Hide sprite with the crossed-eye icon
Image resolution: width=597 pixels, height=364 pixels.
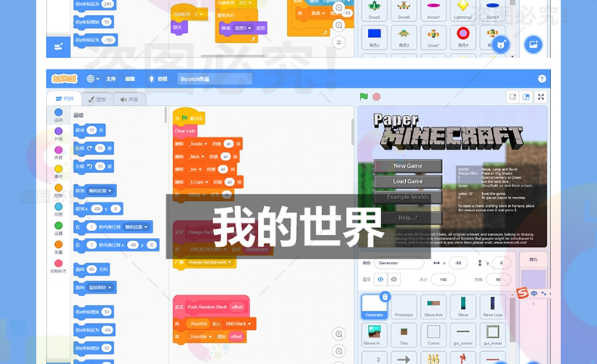[394, 279]
